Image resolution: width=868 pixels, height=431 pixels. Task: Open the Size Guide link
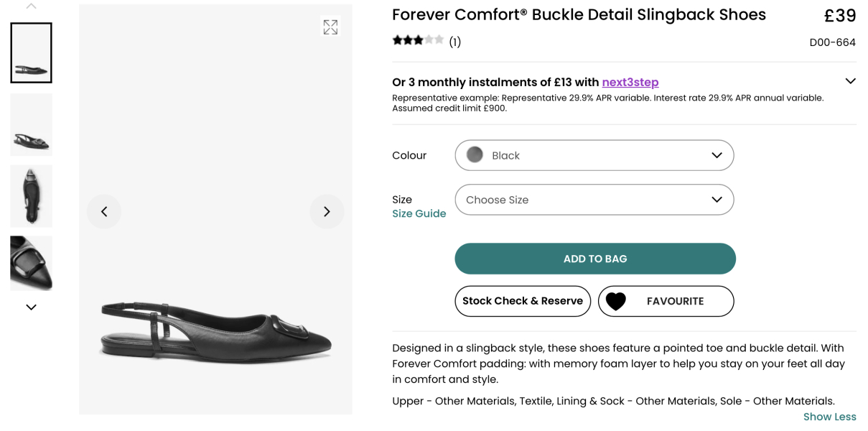pyautogui.click(x=419, y=213)
